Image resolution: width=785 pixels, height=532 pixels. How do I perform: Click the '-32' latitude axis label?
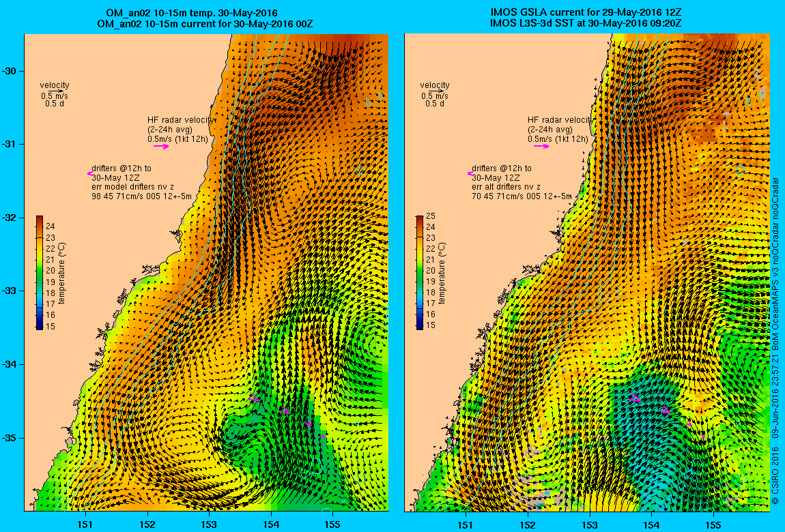(10, 218)
